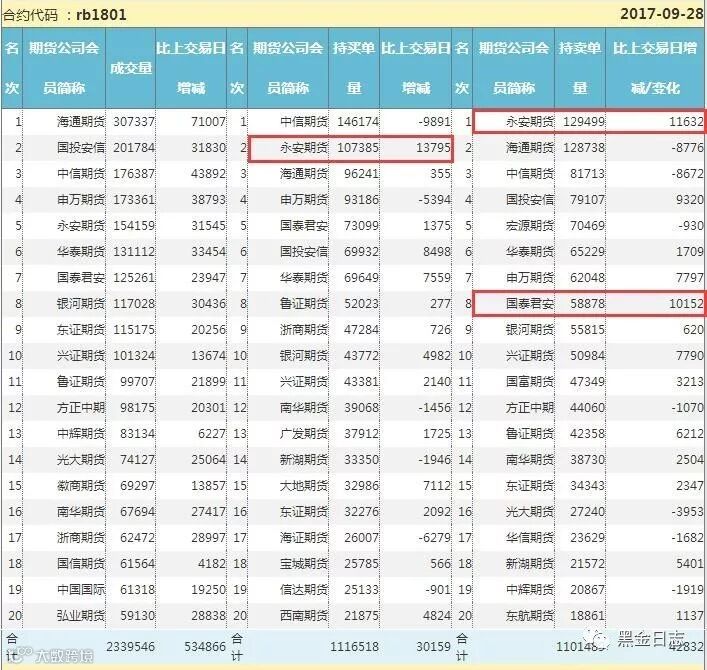The width and height of the screenshot is (707, 670).
Task: Click 信达期货 in long position table
Action: click(304, 590)
